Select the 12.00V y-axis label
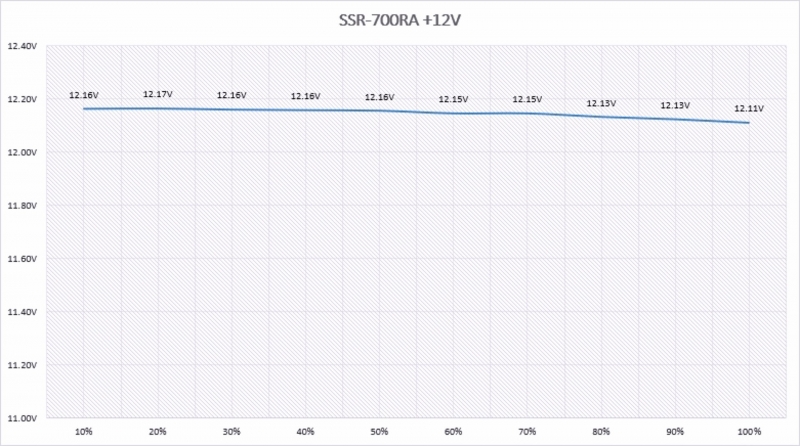This screenshot has height=446, width=800. click(22, 153)
